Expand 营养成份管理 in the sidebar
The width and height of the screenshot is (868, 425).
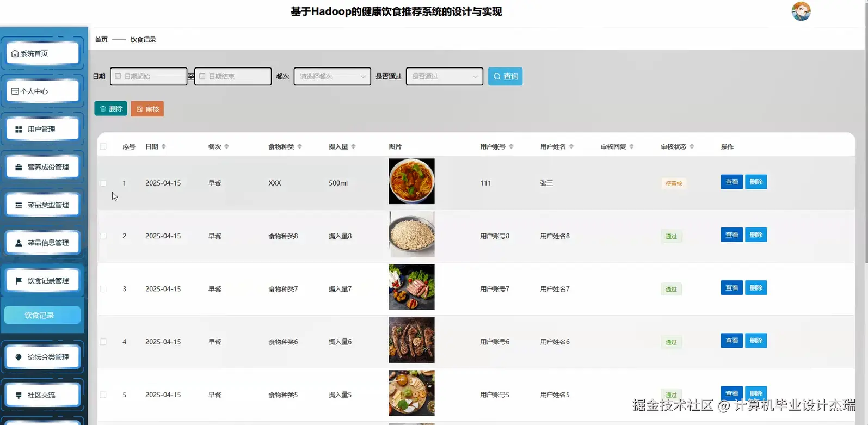pos(42,167)
